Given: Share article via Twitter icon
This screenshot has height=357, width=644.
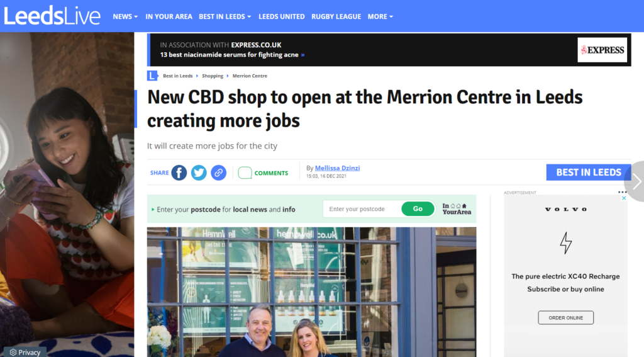Looking at the screenshot, I should tap(199, 173).
